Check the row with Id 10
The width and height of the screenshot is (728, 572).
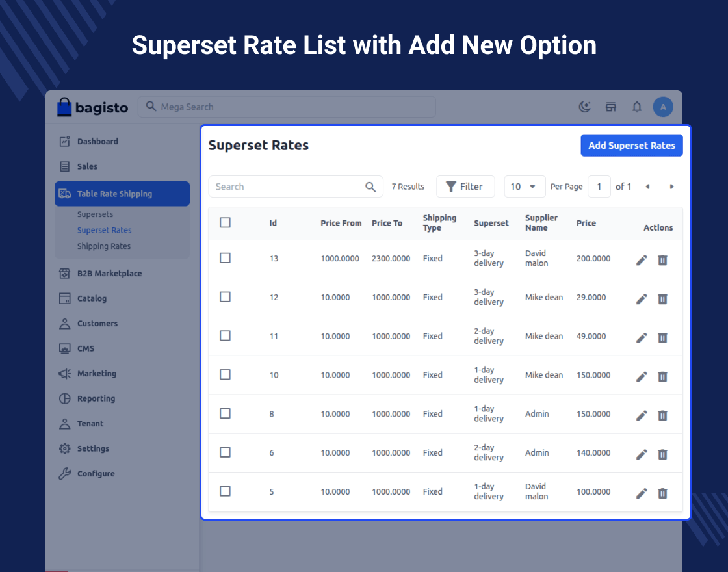(225, 374)
